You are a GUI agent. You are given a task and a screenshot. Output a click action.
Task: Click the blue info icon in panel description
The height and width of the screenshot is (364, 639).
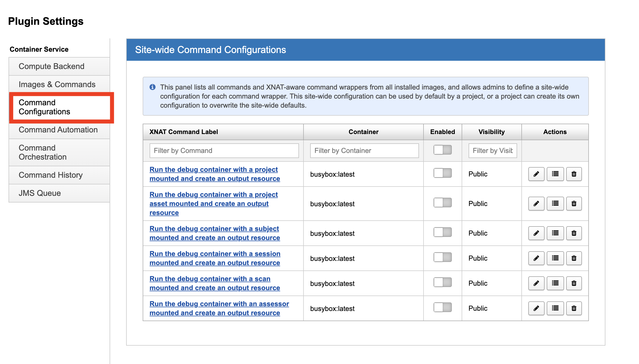pyautogui.click(x=153, y=87)
